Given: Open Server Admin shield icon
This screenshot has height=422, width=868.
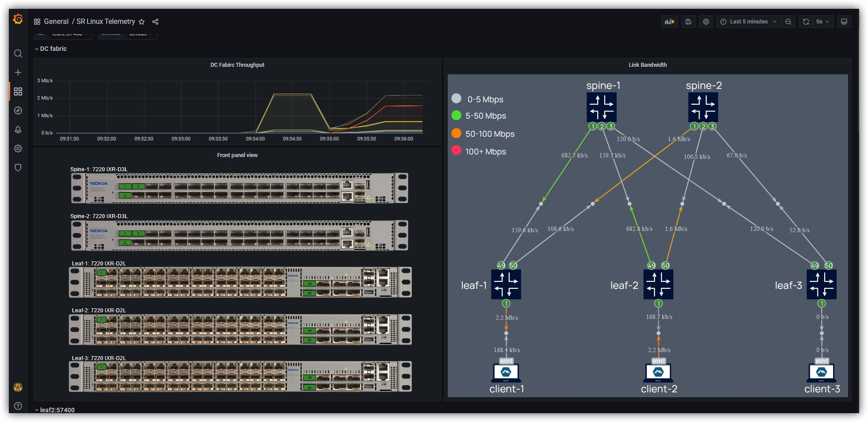Looking at the screenshot, I should (x=18, y=168).
